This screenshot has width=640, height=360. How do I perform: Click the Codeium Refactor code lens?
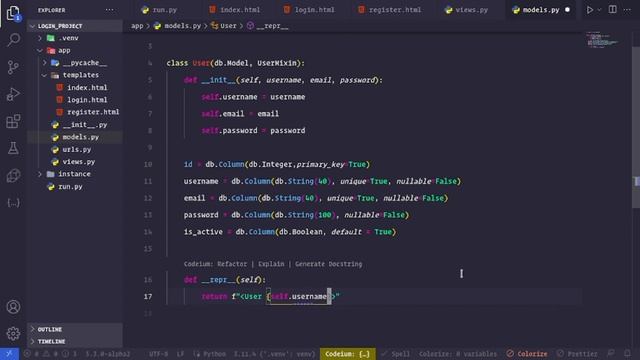232,264
